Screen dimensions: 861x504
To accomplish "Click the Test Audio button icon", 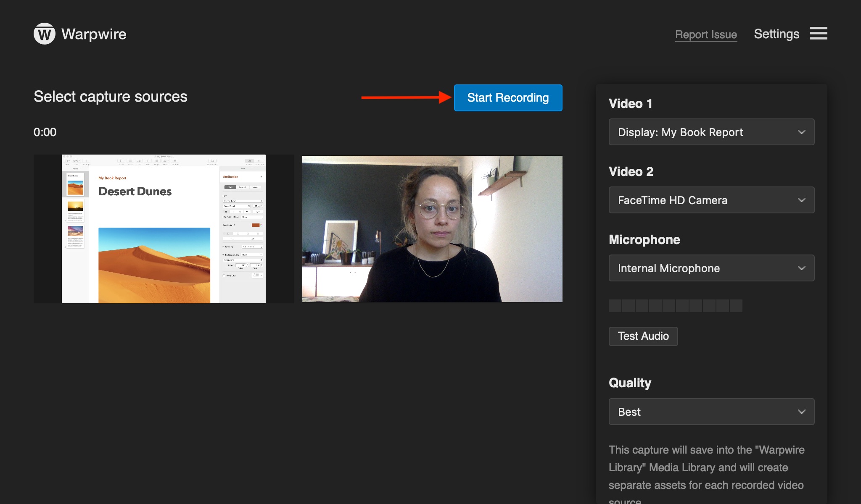I will click(643, 336).
